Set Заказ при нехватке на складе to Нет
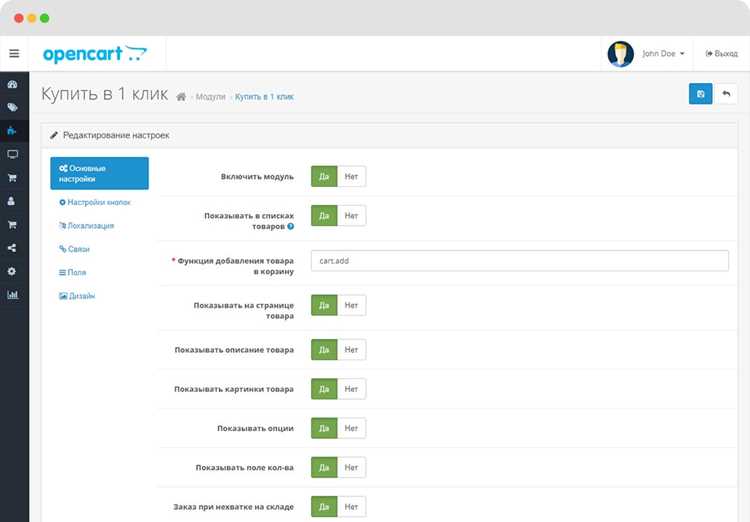 tap(351, 507)
